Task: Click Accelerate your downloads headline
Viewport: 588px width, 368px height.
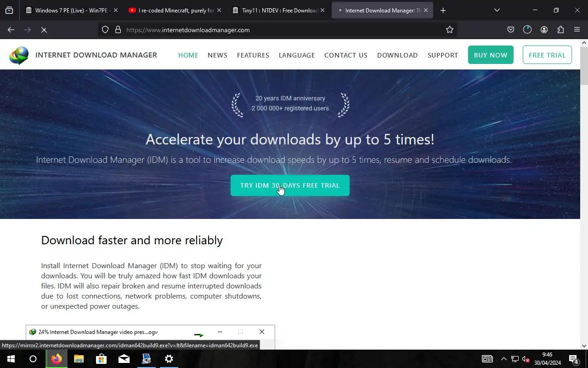Action: tap(290, 139)
